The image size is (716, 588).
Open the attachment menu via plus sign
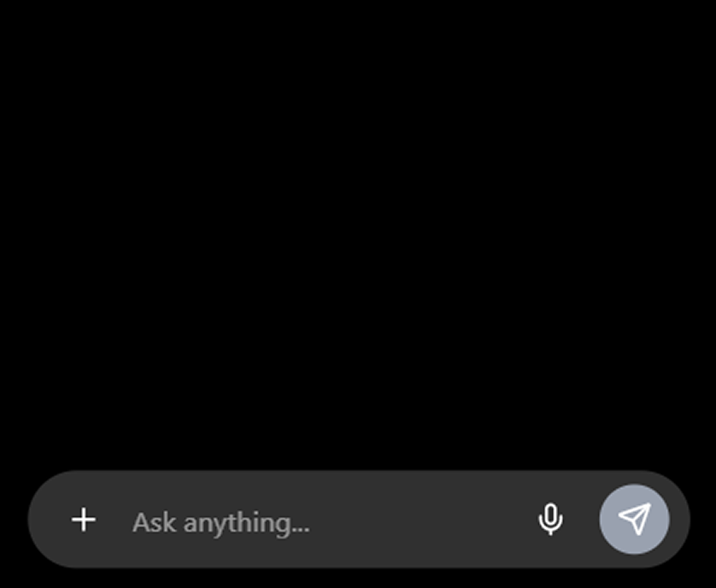[84, 520]
